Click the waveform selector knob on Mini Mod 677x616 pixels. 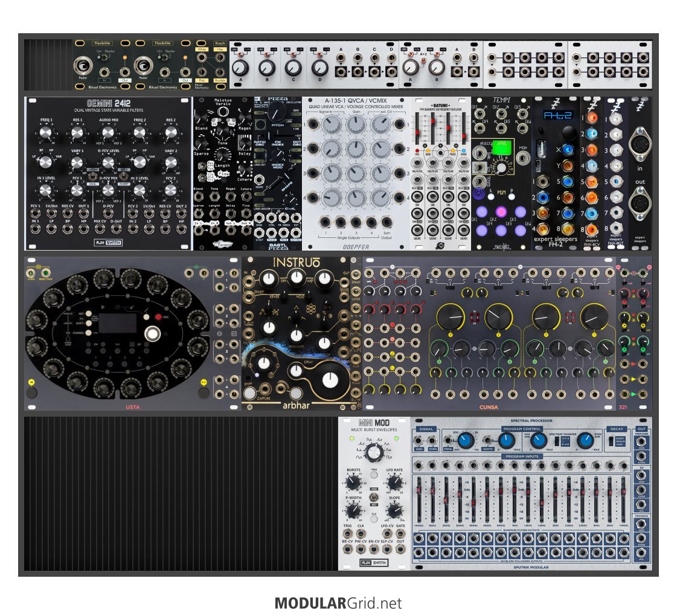tap(374, 453)
